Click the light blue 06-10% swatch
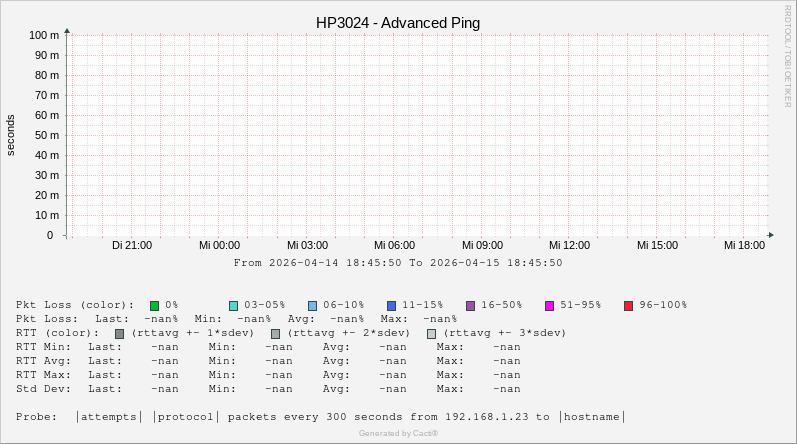The image size is (797, 444). 312,305
